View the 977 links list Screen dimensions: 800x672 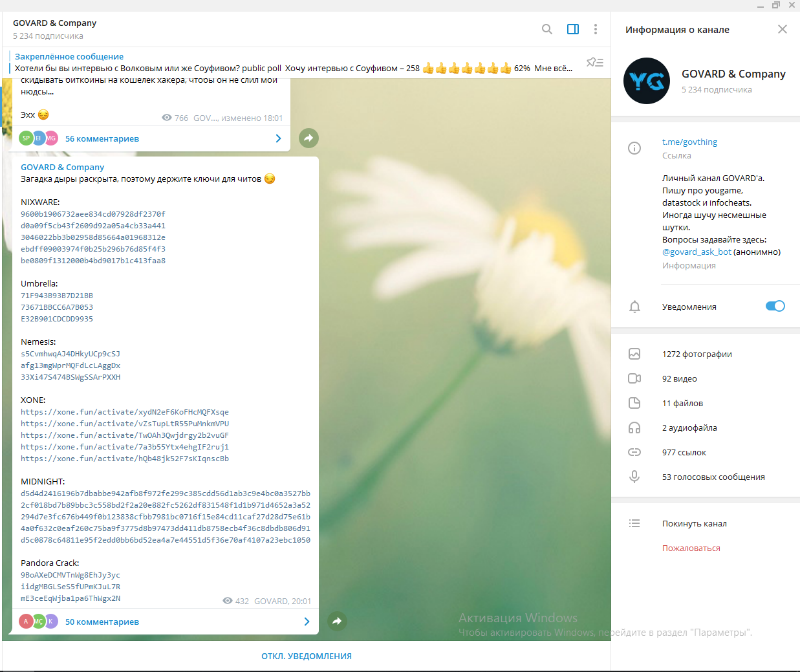tap(684, 452)
